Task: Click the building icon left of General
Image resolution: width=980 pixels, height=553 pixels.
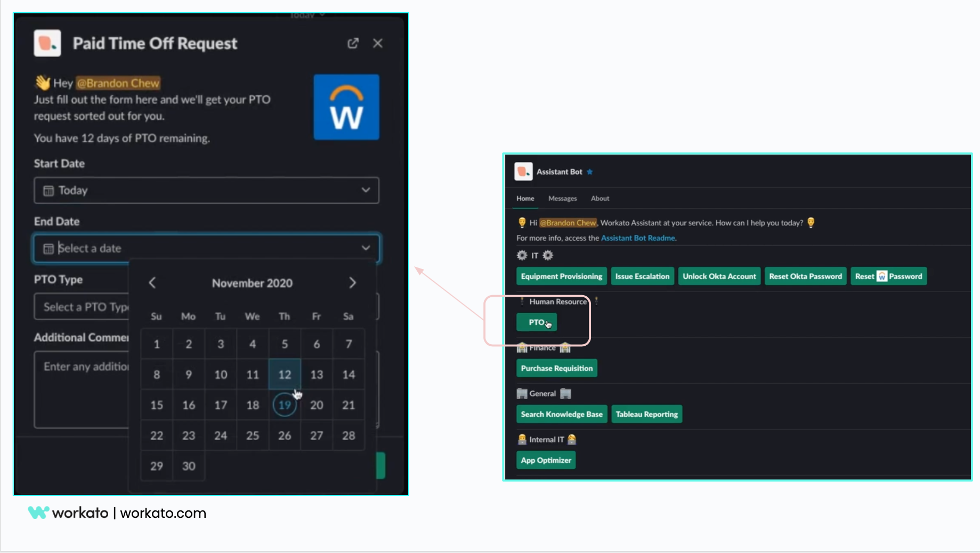Action: [522, 394]
